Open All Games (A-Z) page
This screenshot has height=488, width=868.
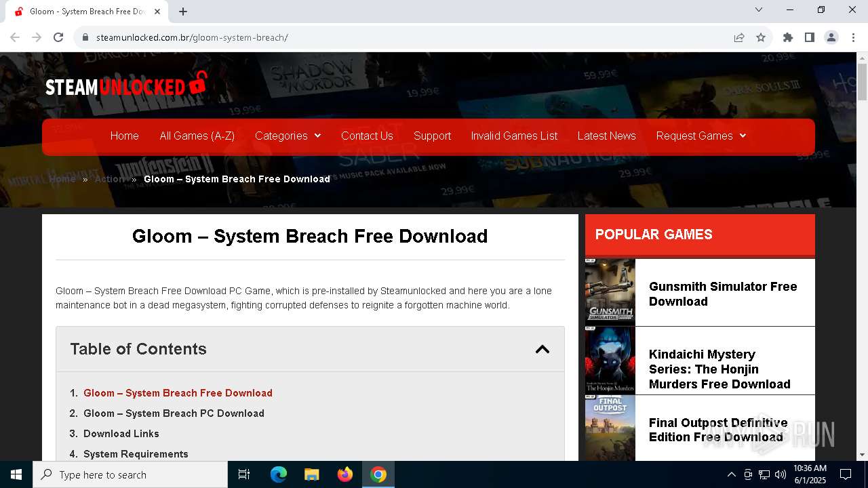pos(197,136)
